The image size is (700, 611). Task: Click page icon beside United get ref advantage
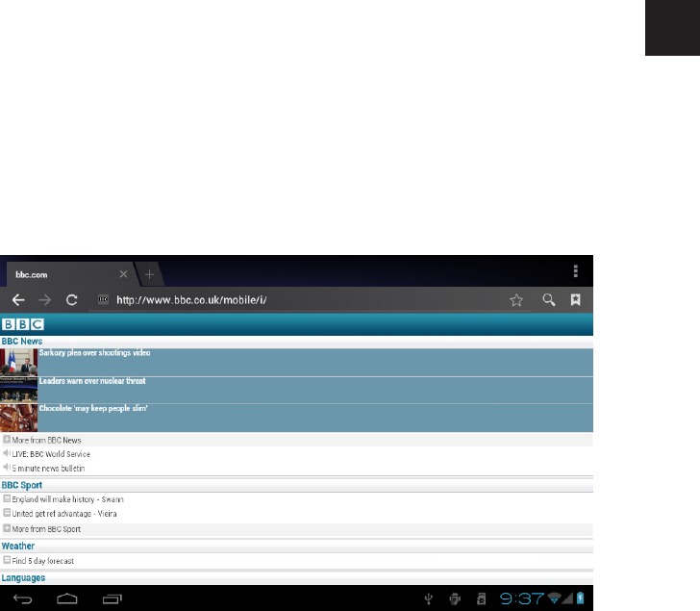click(7, 513)
